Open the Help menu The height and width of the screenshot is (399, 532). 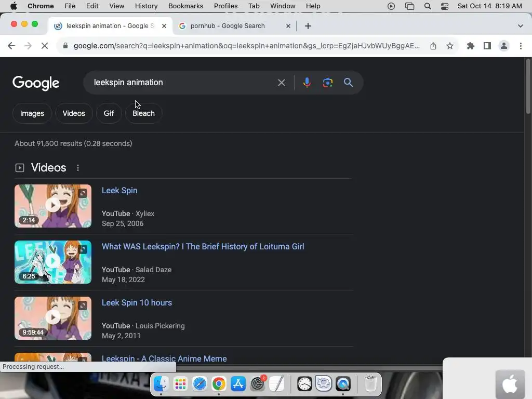(313, 6)
